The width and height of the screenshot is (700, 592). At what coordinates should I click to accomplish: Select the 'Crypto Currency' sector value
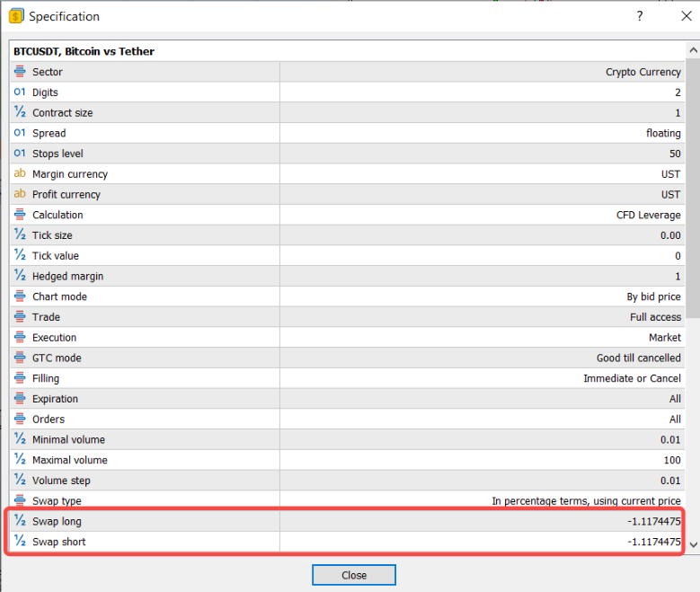coord(642,72)
